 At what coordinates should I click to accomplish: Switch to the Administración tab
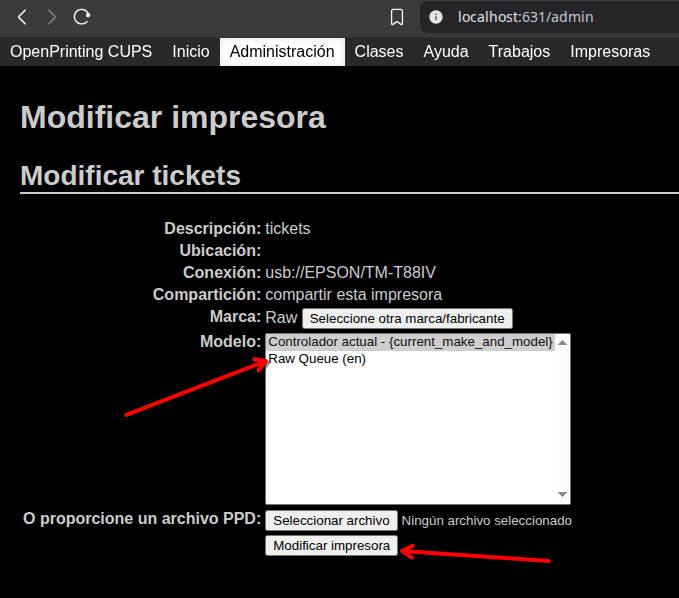282,52
